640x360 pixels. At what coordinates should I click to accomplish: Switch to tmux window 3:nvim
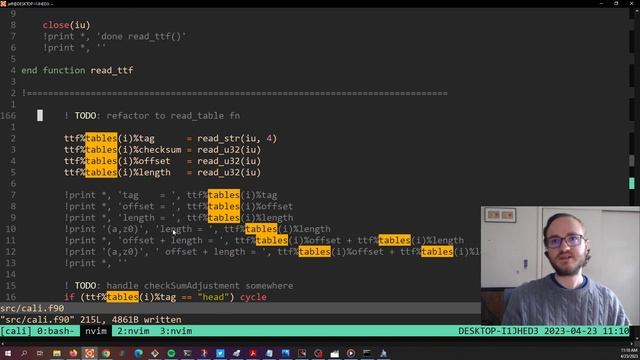point(176,331)
